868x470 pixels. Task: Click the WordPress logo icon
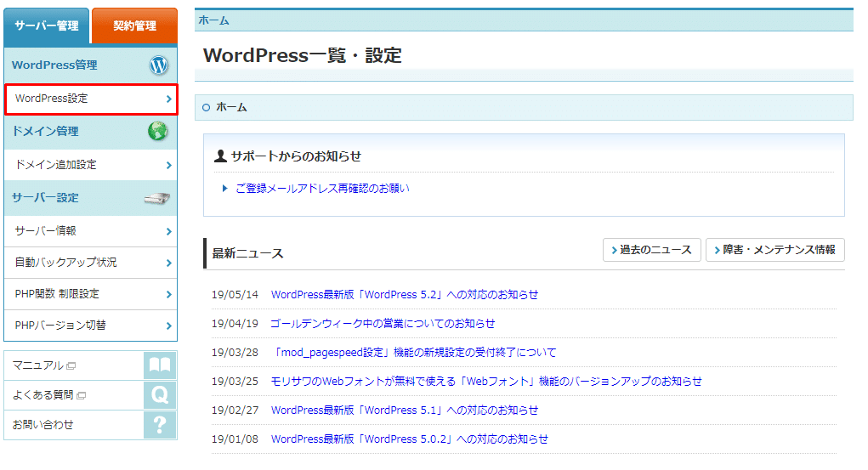pos(159,65)
